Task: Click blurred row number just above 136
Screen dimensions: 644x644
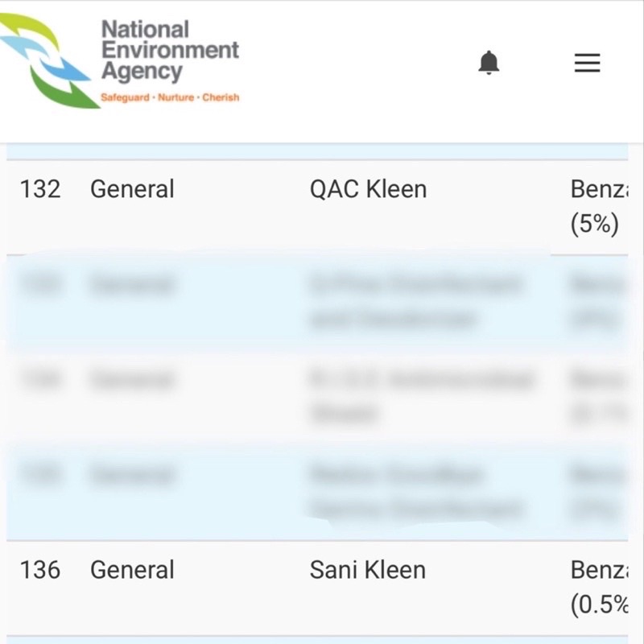Action: click(40, 475)
